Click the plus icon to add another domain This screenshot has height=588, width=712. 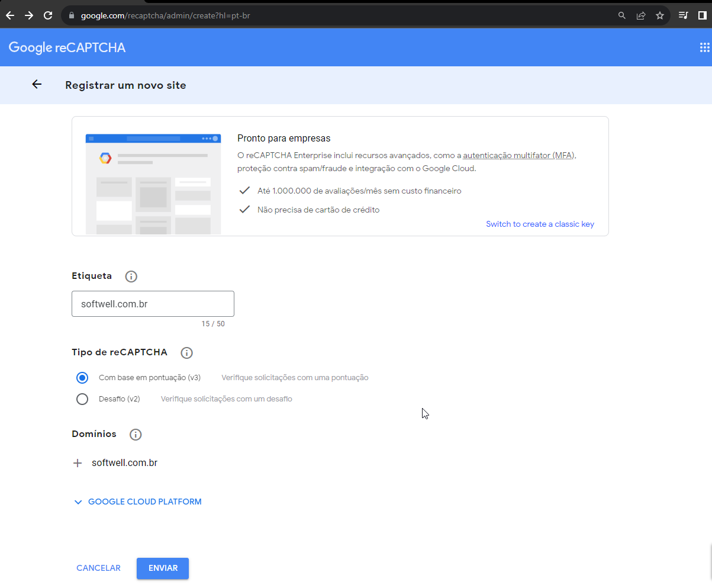(78, 462)
